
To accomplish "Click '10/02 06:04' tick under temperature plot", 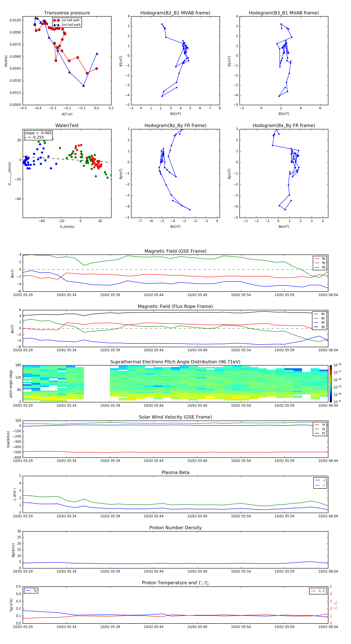I will click(328, 627).
